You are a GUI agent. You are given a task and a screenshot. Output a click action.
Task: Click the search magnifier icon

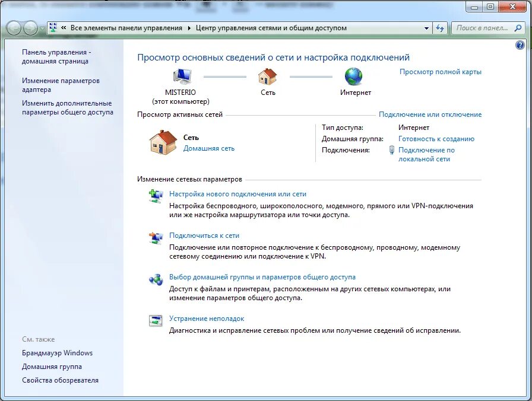tap(518, 28)
